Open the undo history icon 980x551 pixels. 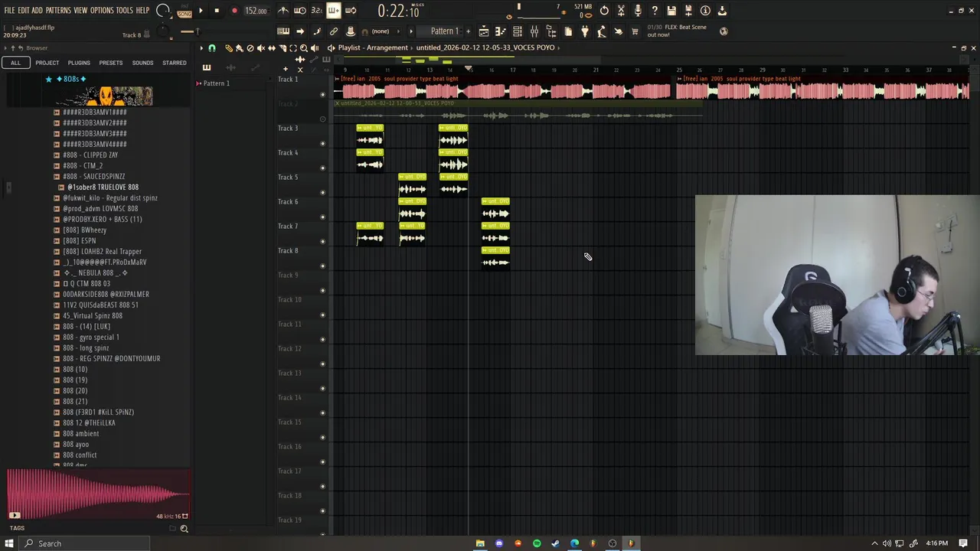(604, 11)
